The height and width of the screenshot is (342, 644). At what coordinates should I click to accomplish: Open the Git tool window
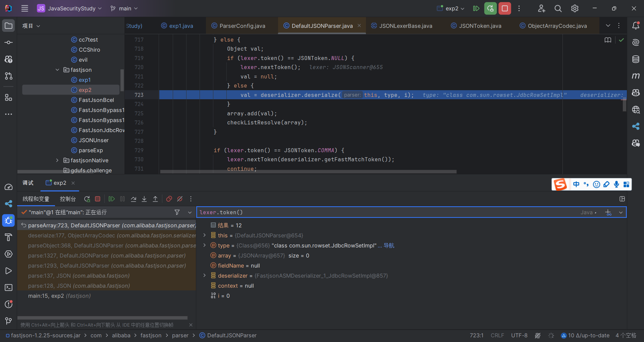pyautogui.click(x=9, y=321)
